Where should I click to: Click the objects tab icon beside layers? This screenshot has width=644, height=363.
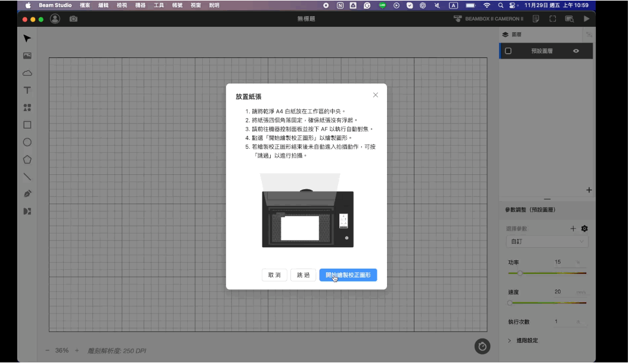click(589, 35)
